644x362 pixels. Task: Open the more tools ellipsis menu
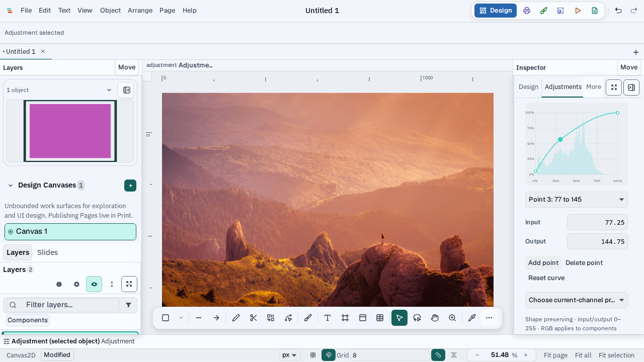click(x=489, y=318)
